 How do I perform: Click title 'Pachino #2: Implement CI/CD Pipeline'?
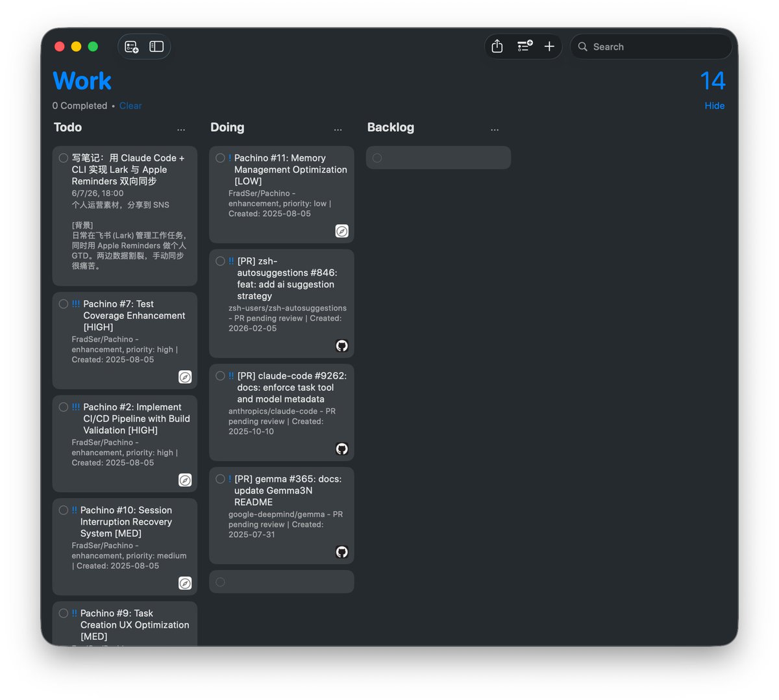[x=136, y=419]
